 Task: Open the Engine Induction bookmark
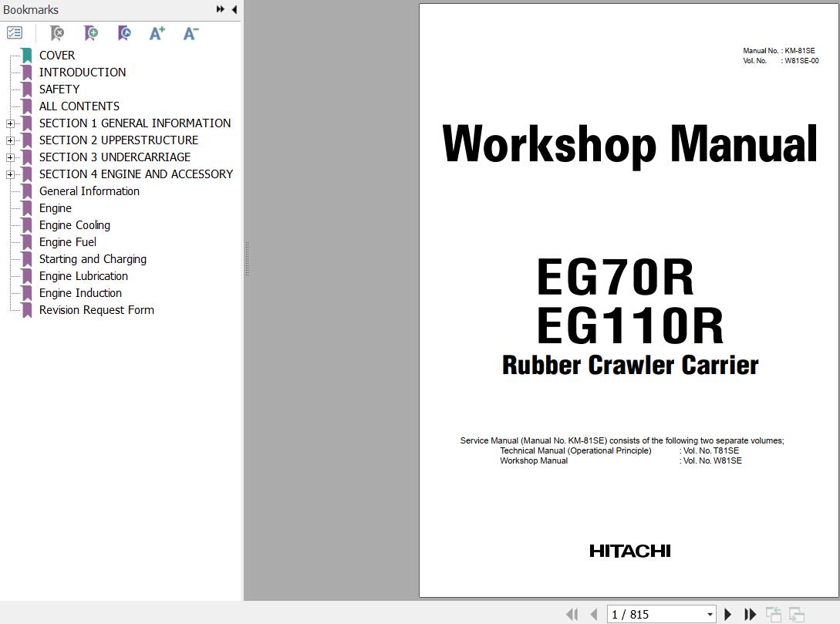click(80, 293)
